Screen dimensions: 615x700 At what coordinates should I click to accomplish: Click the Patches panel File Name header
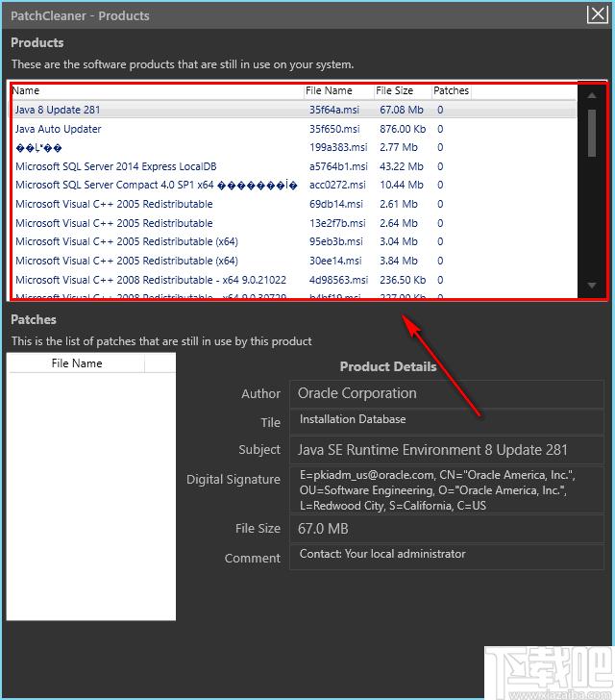tap(76, 363)
